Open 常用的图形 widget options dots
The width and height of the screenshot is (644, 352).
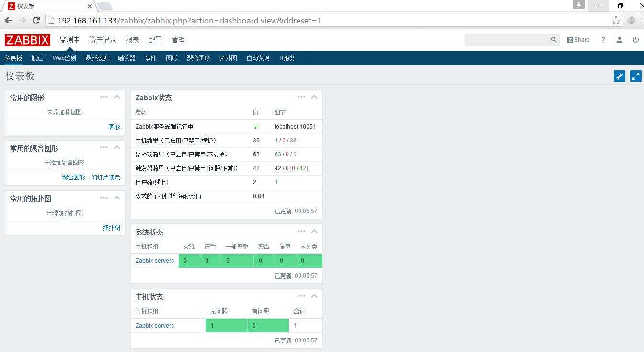(104, 97)
